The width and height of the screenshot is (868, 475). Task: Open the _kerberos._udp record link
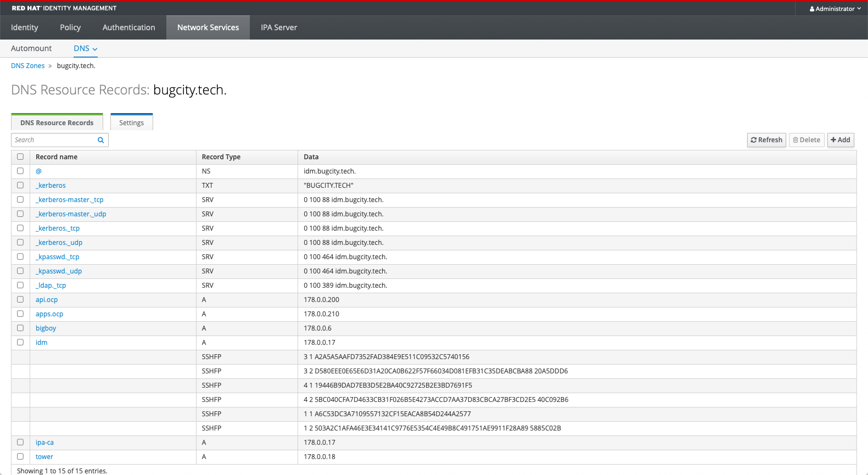[x=59, y=243]
